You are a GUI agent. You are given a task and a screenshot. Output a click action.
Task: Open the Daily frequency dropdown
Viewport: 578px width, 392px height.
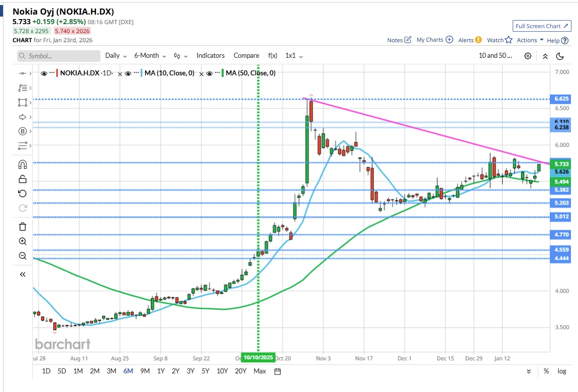point(116,56)
